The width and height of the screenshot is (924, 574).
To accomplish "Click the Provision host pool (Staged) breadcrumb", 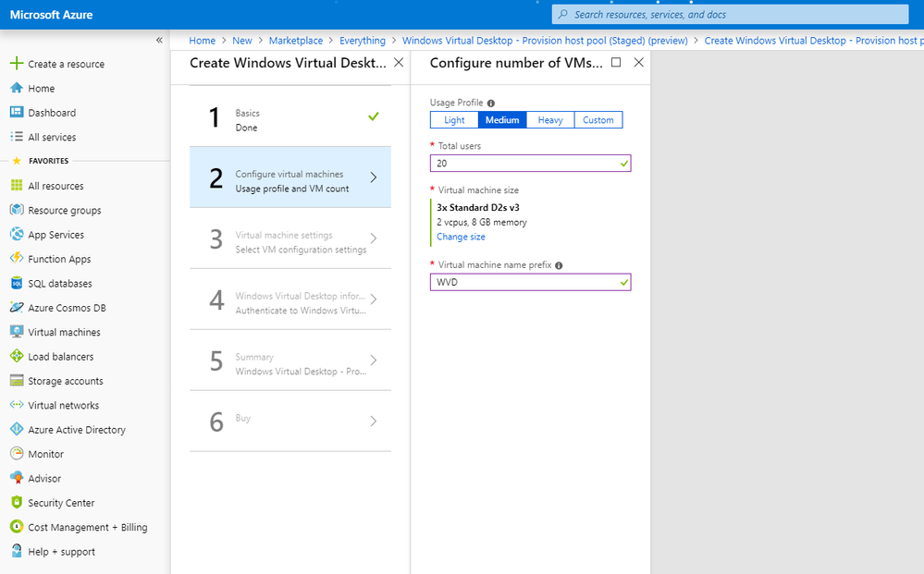I will click(x=545, y=41).
